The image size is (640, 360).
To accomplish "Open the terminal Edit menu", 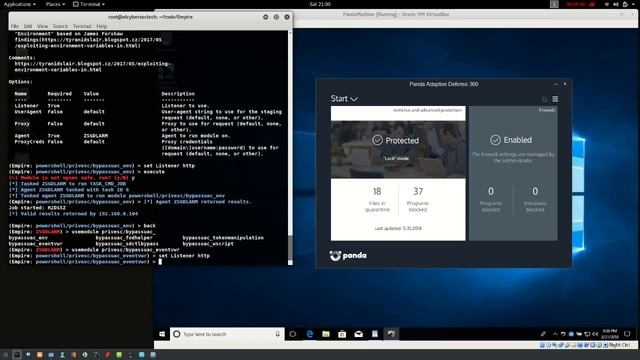I will coord(28,26).
